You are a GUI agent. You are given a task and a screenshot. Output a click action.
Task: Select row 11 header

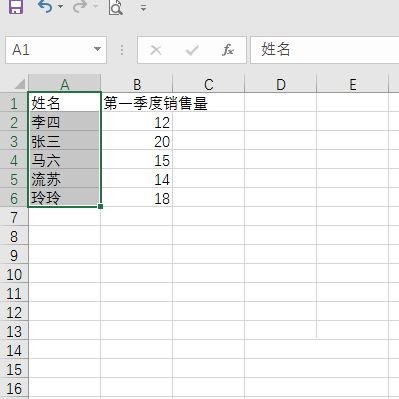pos(14,293)
